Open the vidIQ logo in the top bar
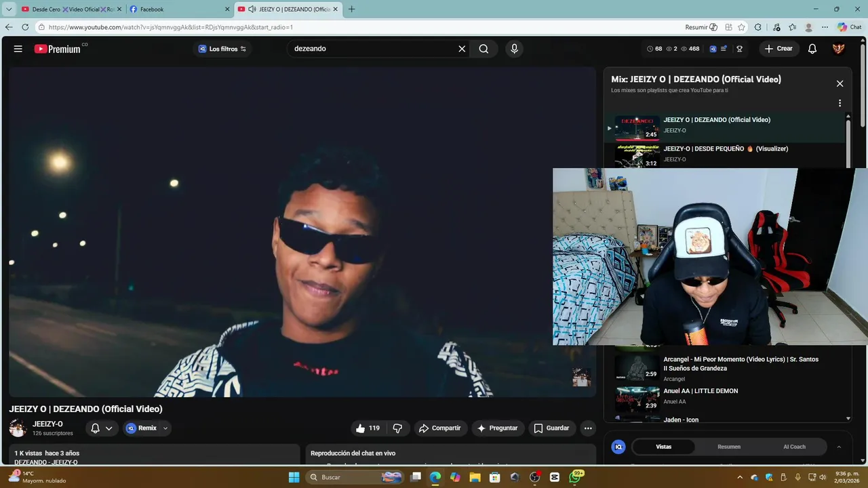The width and height of the screenshot is (868, 488). (713, 49)
